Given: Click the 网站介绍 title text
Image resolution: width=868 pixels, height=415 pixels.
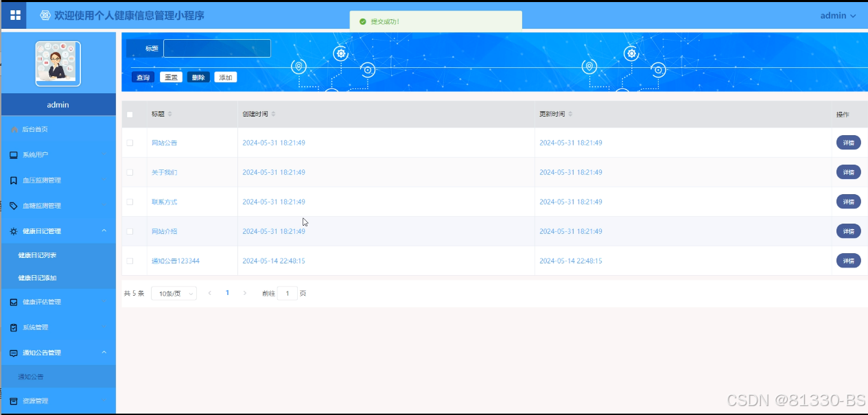Looking at the screenshot, I should coord(165,231).
